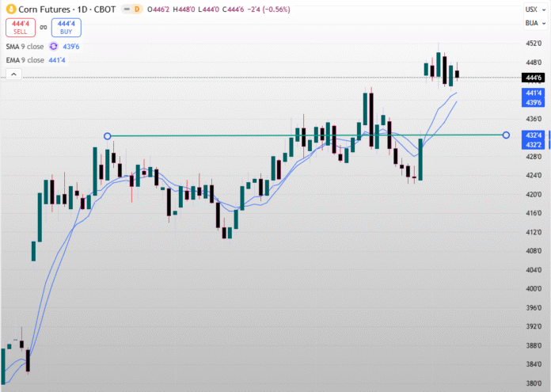The image size is (551, 392).
Task: Click the horizontal line's right anchor circle
Action: [506, 136]
